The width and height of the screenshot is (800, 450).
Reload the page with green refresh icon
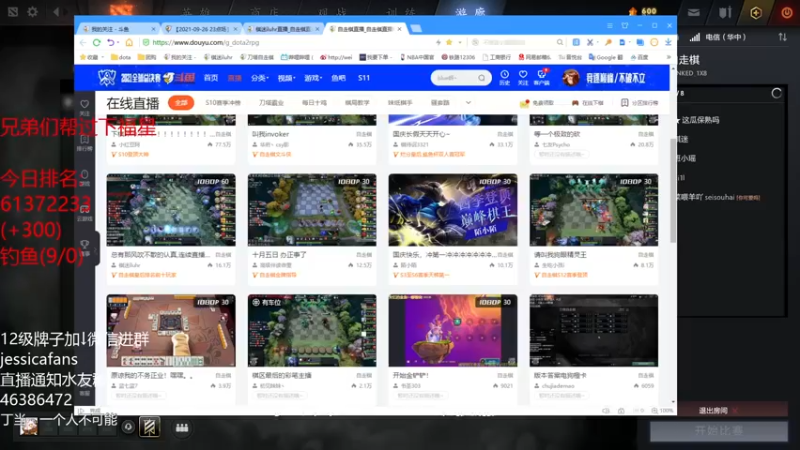(96, 42)
